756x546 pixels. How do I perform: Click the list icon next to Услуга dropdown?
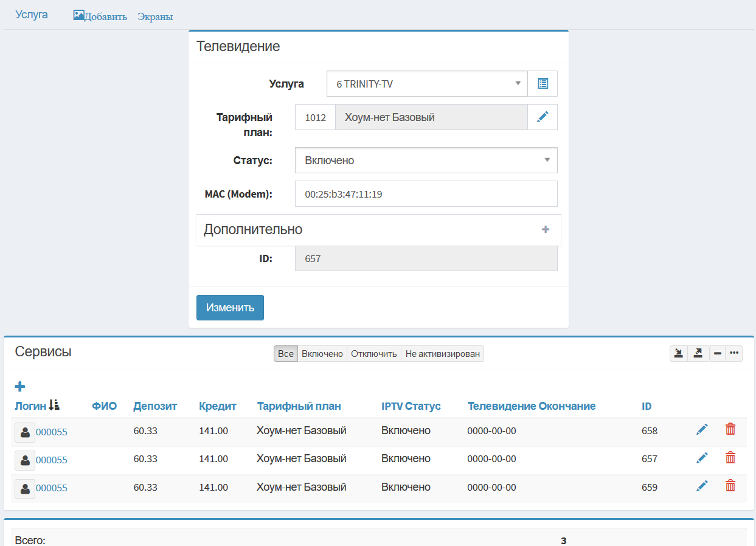(543, 84)
